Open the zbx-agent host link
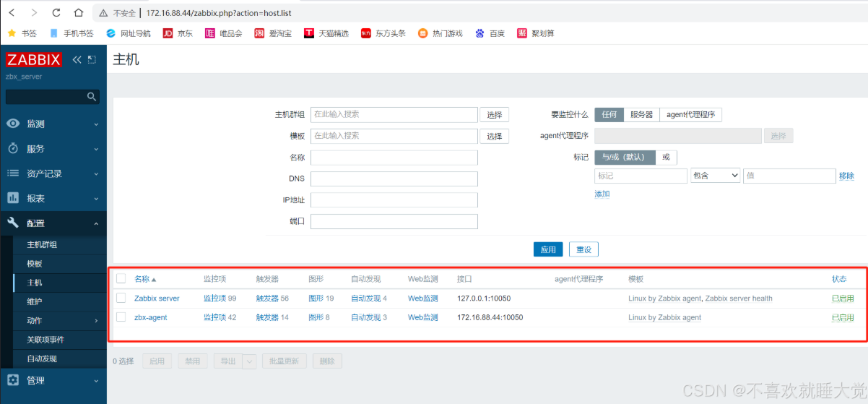868x404 pixels. tap(150, 317)
